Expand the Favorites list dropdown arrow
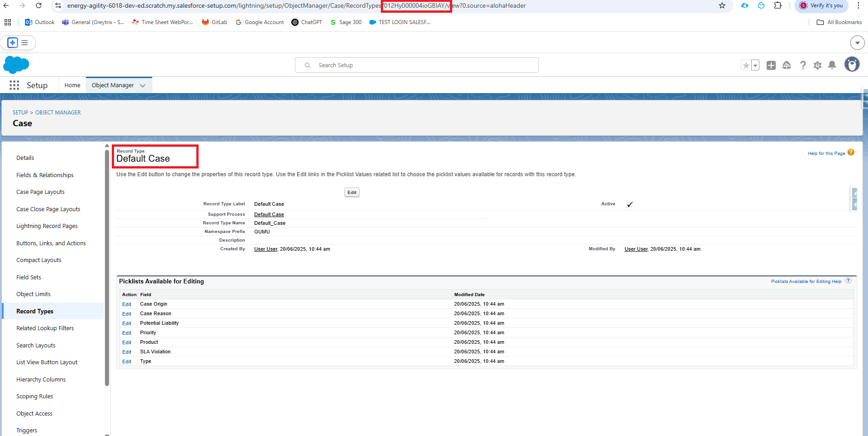Viewport: 868px width, 436px height. pyautogui.click(x=755, y=65)
